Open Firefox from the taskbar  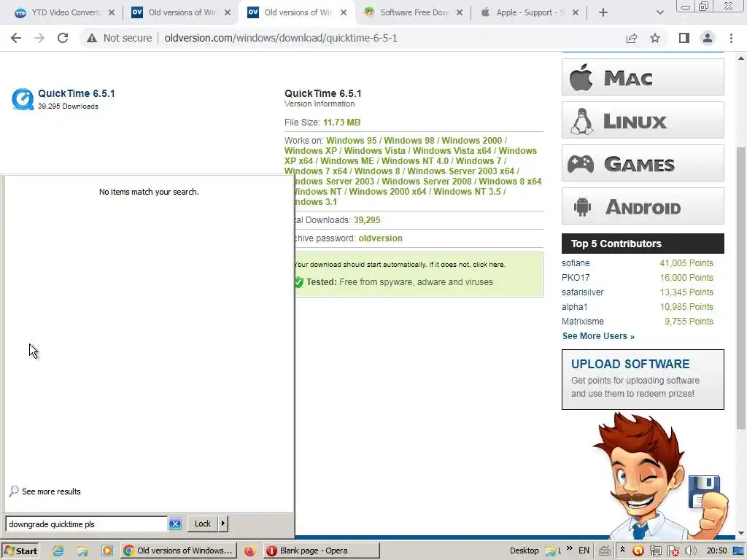(x=249, y=551)
